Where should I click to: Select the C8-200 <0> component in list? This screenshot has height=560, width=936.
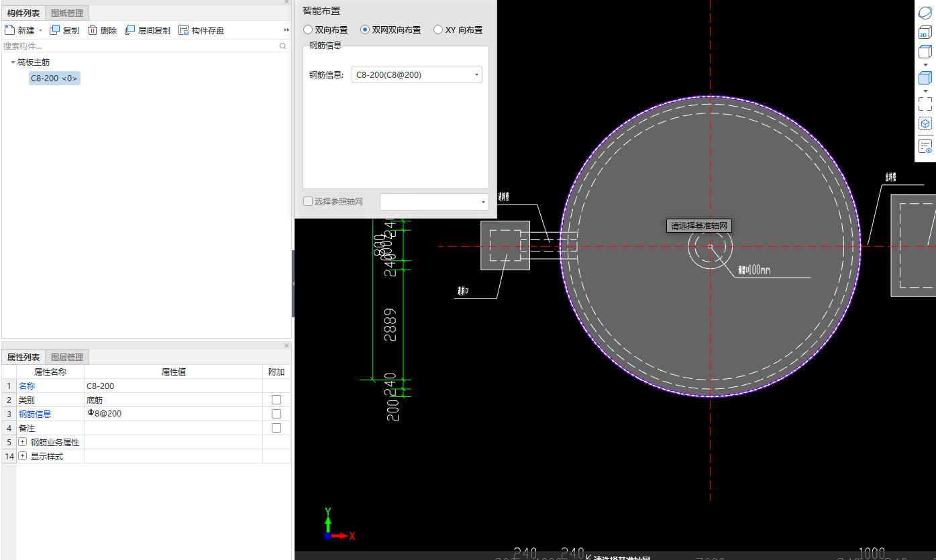(54, 78)
